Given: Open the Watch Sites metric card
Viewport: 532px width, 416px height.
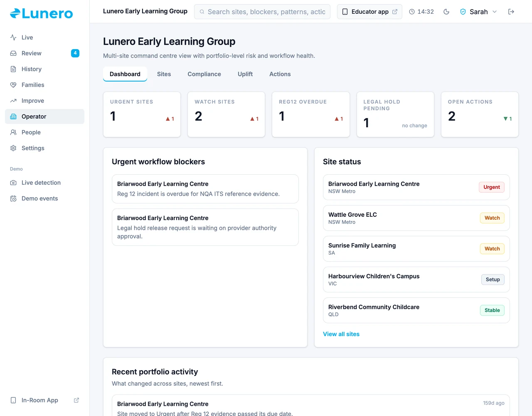Looking at the screenshot, I should point(226,114).
